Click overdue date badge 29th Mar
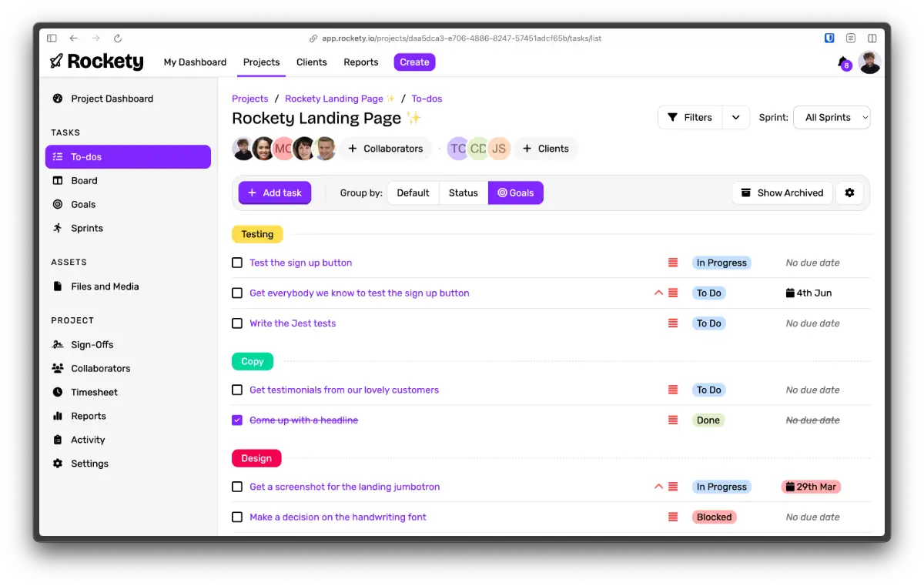 coord(811,487)
